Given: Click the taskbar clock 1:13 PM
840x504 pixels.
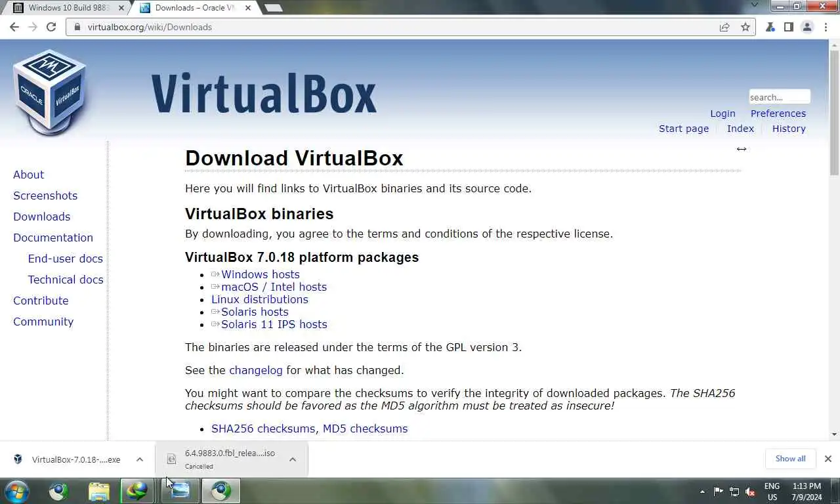Looking at the screenshot, I should pos(807,492).
